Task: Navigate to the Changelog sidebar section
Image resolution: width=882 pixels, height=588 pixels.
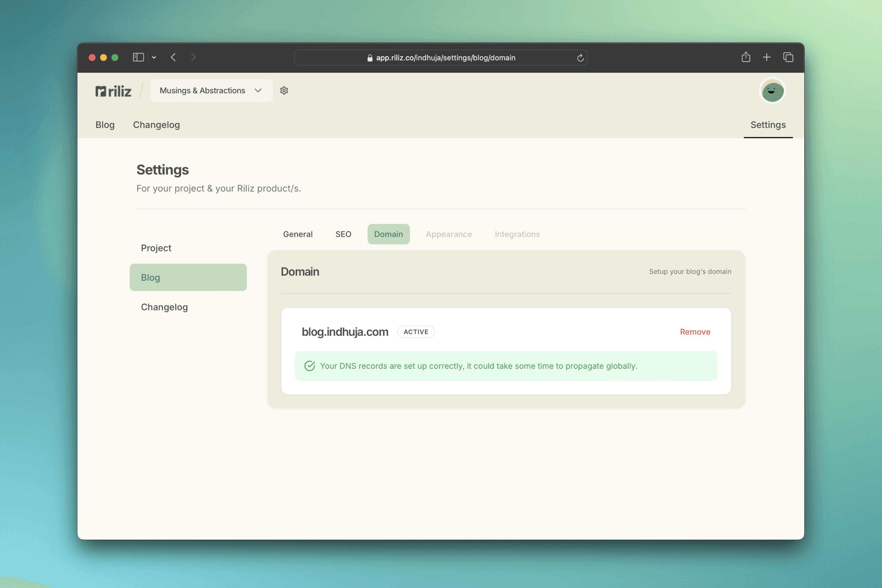Action: pyautogui.click(x=164, y=307)
